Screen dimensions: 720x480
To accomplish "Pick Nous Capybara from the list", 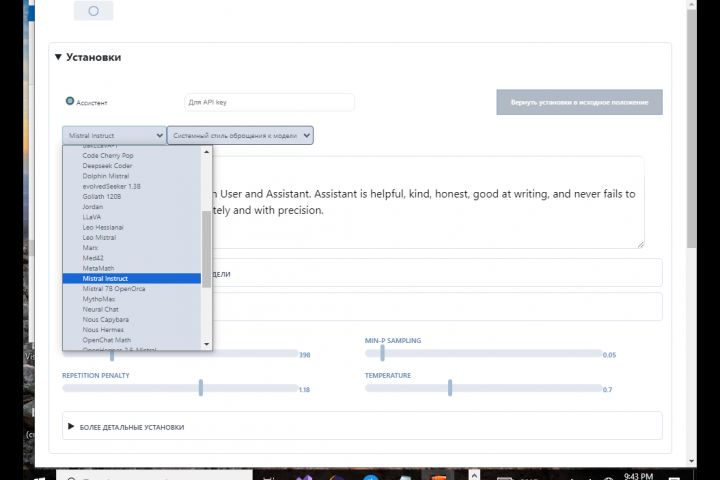I will pos(106,319).
